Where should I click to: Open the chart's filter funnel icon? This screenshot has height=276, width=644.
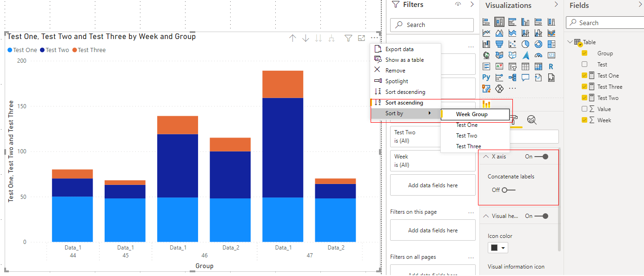[348, 38]
